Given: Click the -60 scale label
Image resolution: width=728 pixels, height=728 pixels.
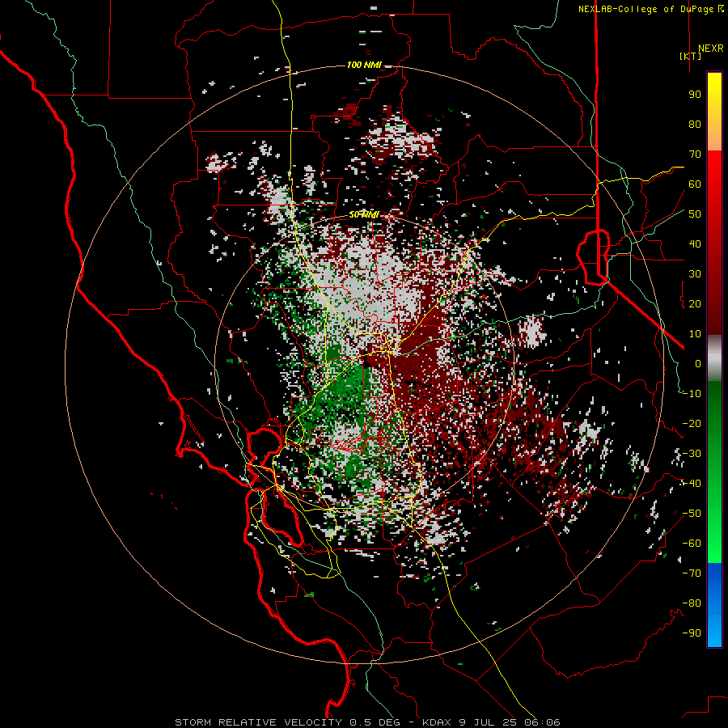Looking at the screenshot, I should coord(692,544).
